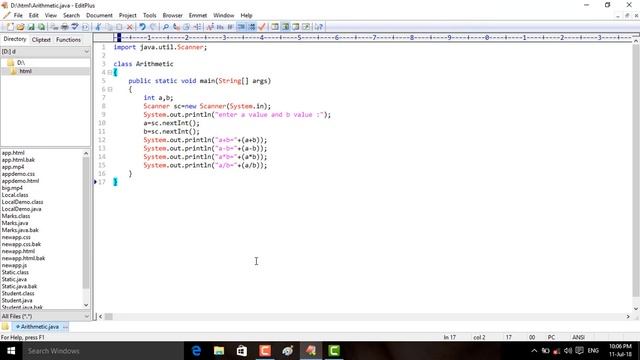Screen dimensions: 640x360
Task: Open the [D:] d drive dropdown
Action: [x=86, y=51]
